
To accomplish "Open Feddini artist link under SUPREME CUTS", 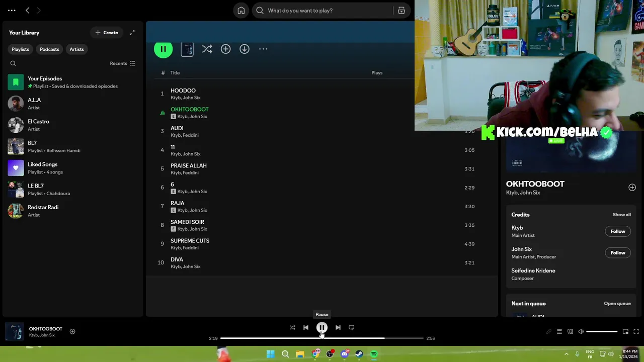I will (191, 248).
